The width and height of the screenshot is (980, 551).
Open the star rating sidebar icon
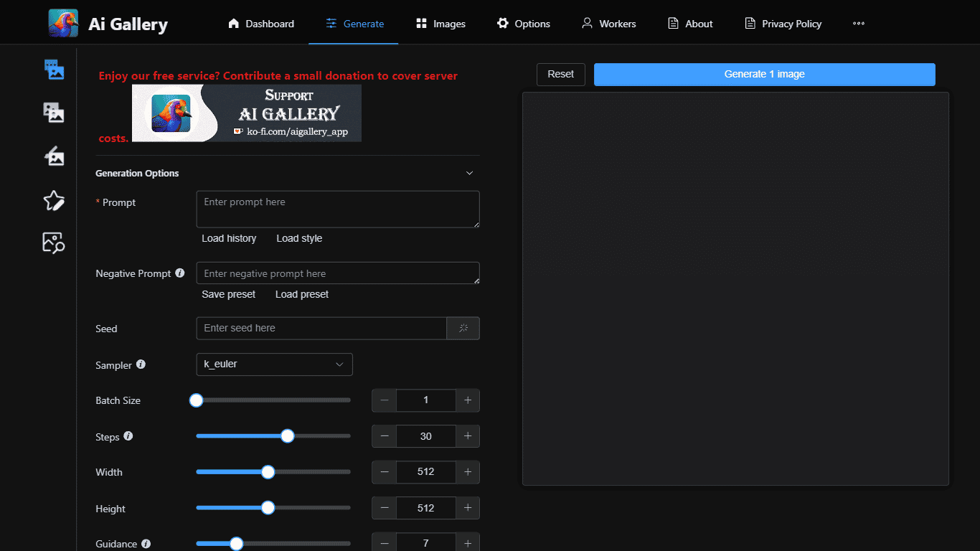(x=54, y=200)
